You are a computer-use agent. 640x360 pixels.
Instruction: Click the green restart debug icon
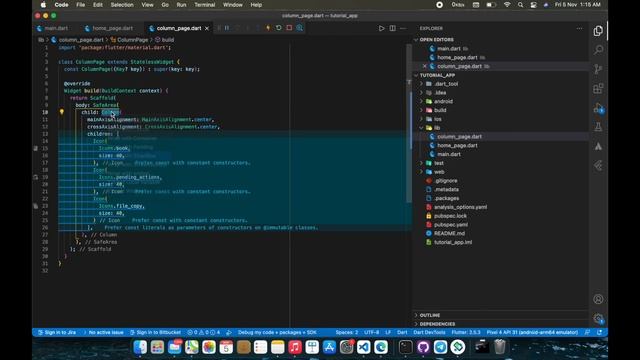(279, 28)
